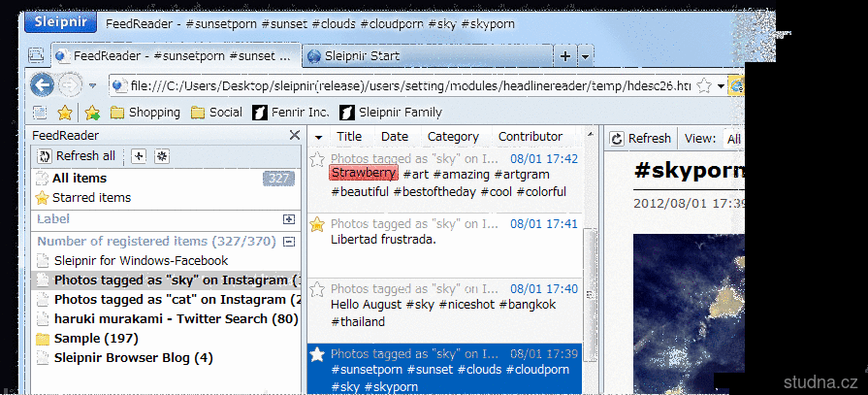The image size is (868, 395).
Task: Open the favorites star on the bookmarks bar
Action: click(65, 113)
